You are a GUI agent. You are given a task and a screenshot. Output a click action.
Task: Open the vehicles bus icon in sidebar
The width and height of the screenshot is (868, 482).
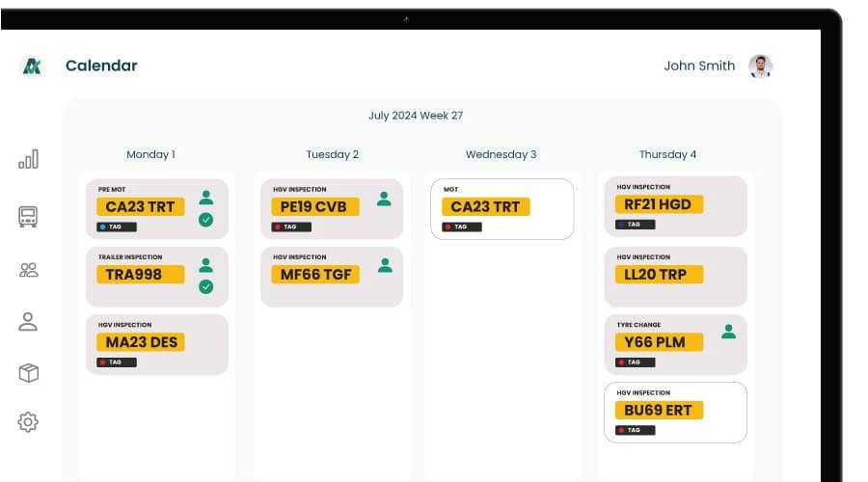(x=28, y=217)
